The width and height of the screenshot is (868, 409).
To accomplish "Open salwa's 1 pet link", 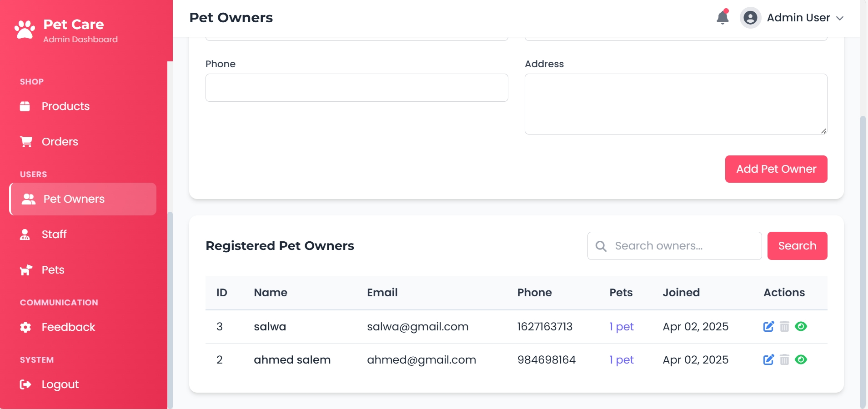I will 621,327.
